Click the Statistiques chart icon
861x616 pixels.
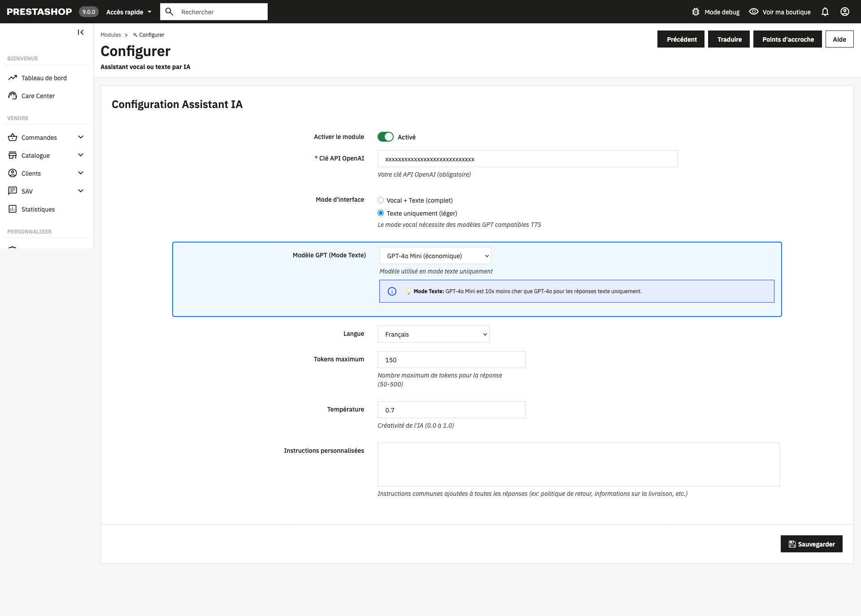[x=13, y=209]
